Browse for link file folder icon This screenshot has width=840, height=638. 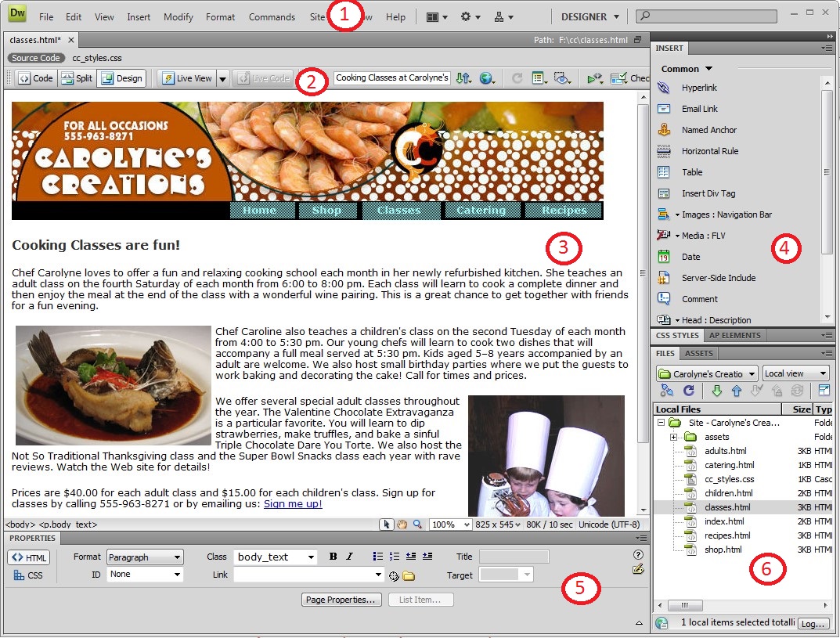tap(409, 576)
